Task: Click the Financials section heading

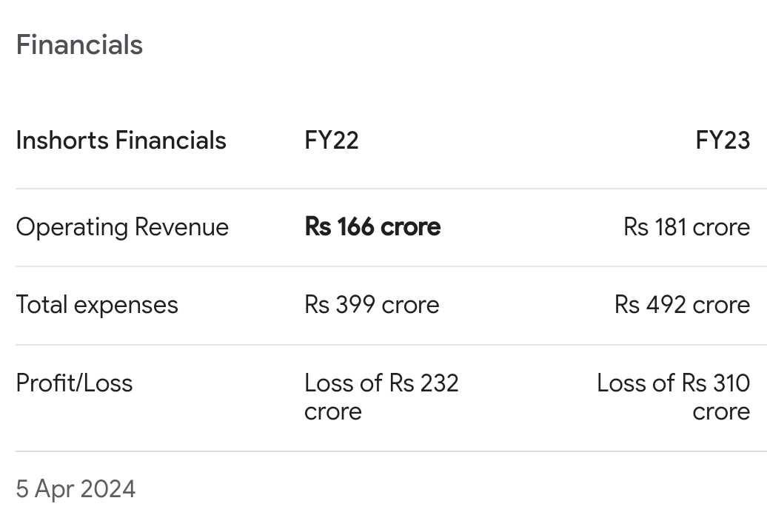Action: [79, 45]
